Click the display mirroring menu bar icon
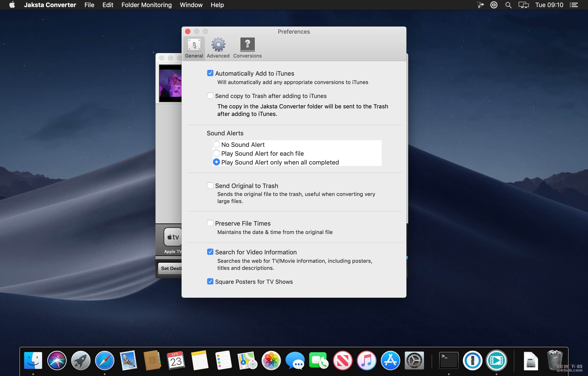 (x=524, y=5)
